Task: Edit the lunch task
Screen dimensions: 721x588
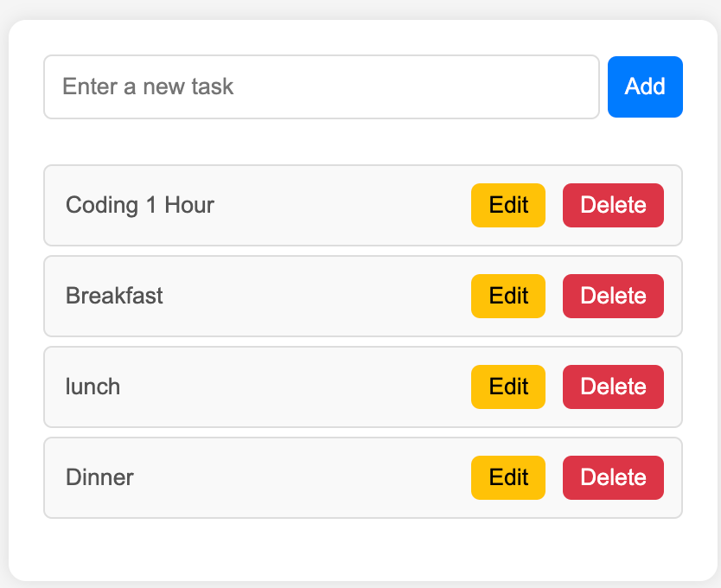Action: click(508, 387)
